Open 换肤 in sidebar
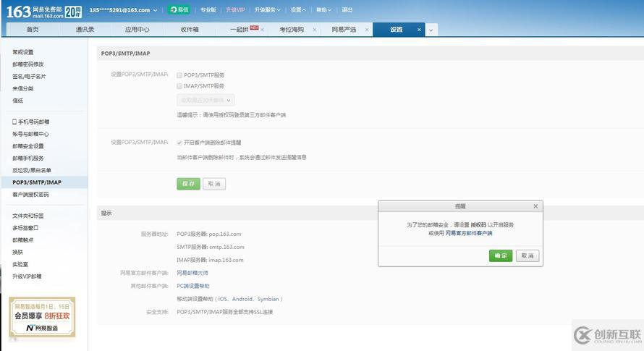Viewport: 644px width, 351px height. coord(17,253)
